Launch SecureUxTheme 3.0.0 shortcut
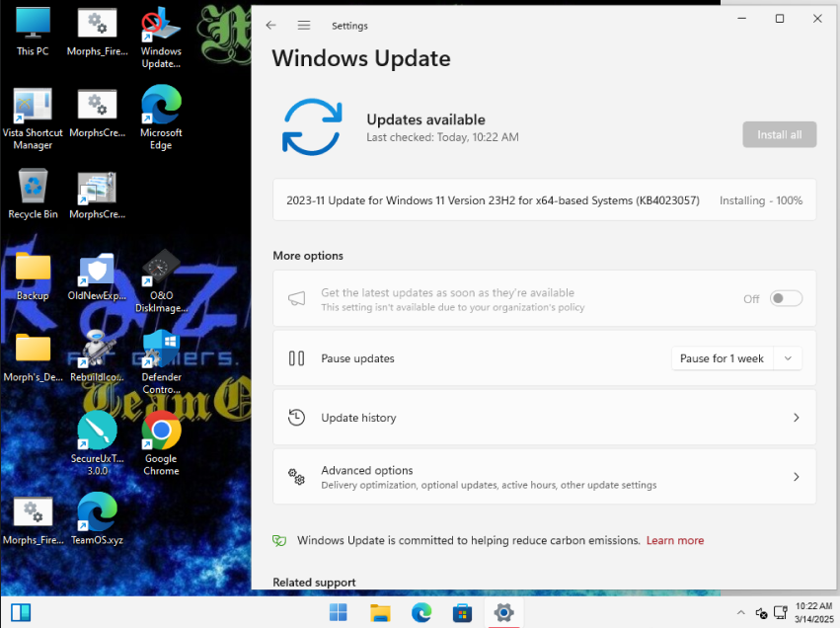The image size is (840, 628). [97, 443]
